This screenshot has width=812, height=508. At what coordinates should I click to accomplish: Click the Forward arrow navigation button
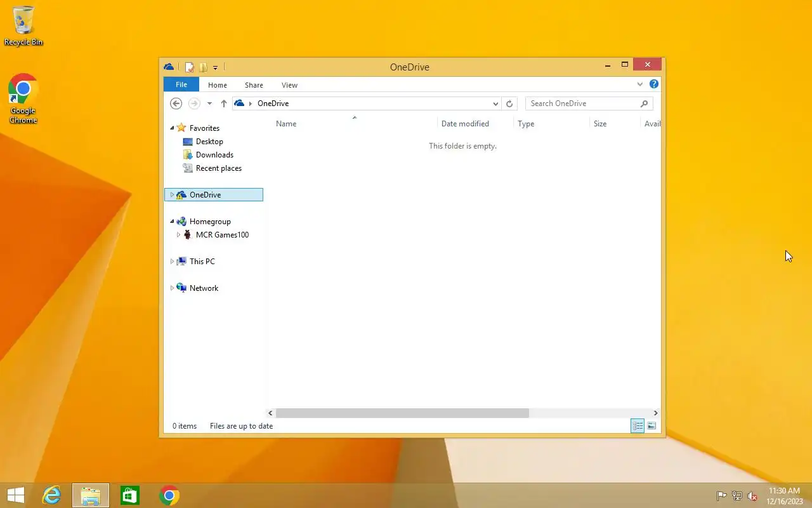point(194,104)
